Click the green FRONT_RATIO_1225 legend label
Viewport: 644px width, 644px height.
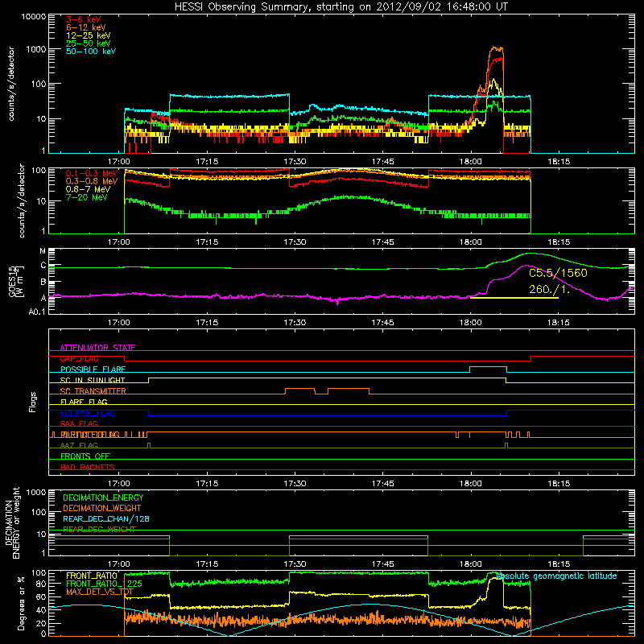[104, 584]
